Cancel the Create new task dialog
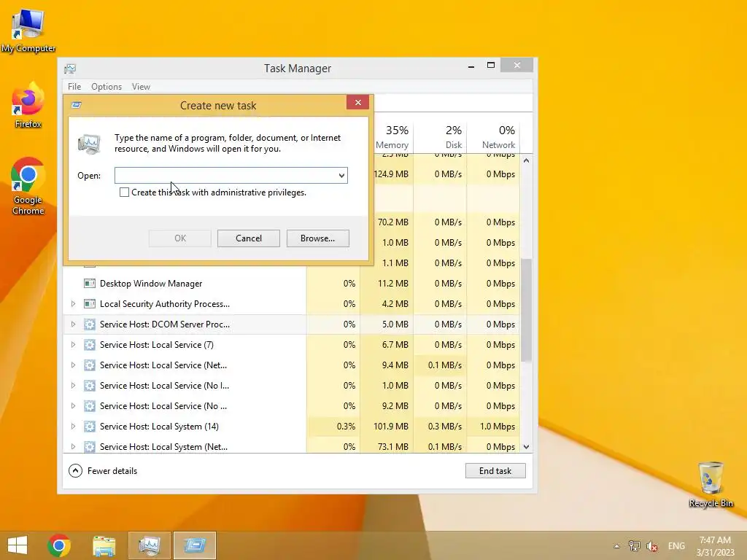This screenshot has width=747, height=560. click(x=249, y=238)
